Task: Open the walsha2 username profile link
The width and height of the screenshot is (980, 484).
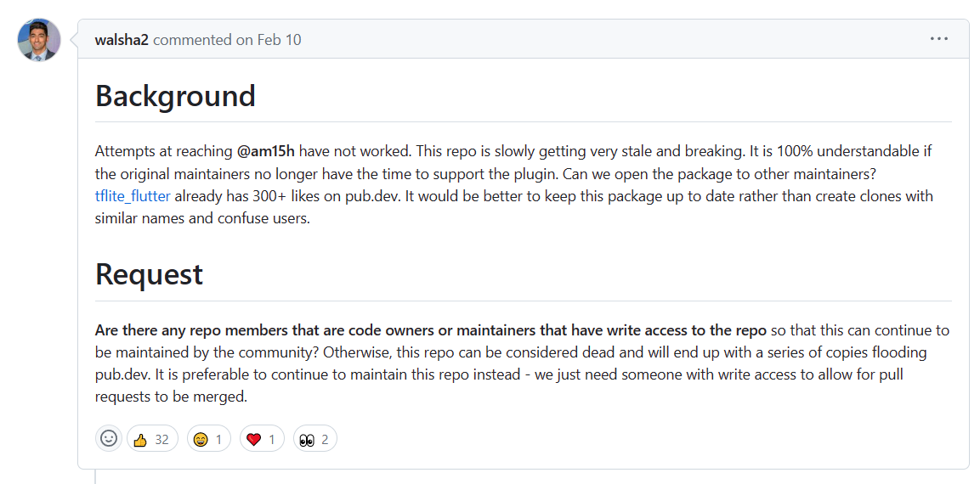Action: coord(122,40)
